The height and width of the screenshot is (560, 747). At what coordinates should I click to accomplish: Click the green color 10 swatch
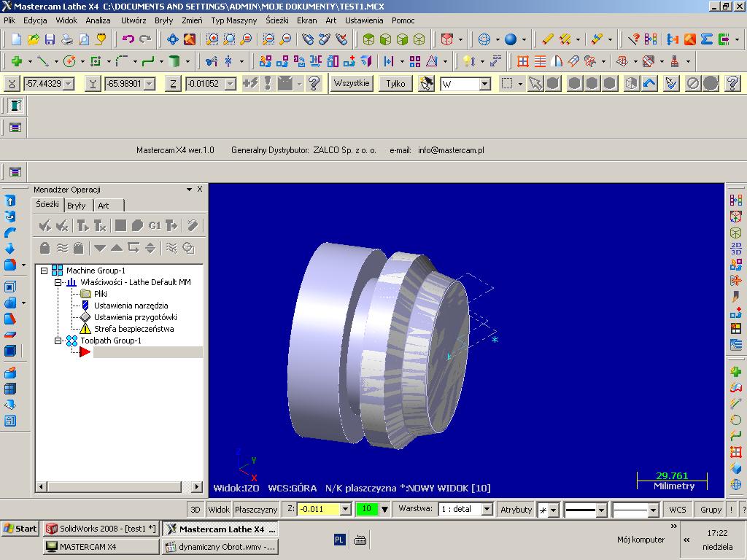tap(366, 509)
